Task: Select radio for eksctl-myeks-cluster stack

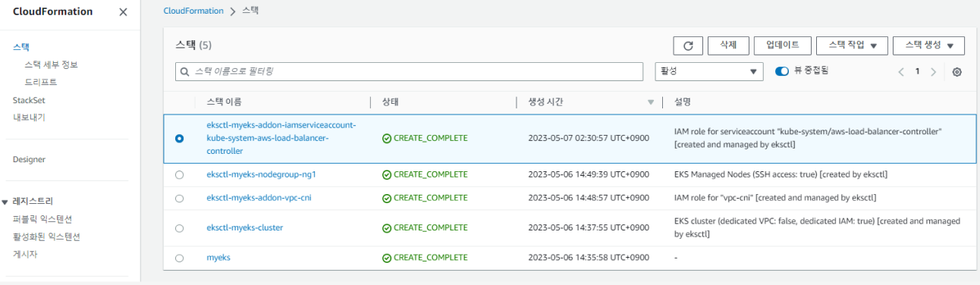Action: [179, 228]
